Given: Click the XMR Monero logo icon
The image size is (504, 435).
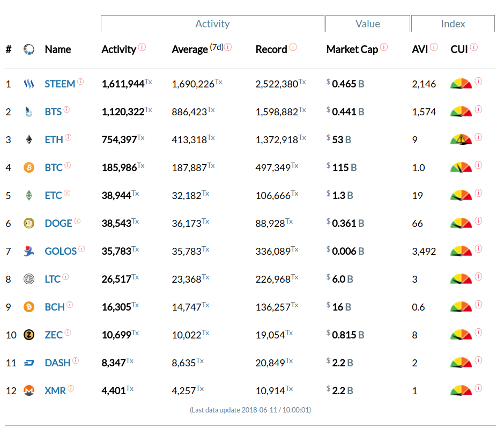Looking at the screenshot, I should [x=29, y=390].
